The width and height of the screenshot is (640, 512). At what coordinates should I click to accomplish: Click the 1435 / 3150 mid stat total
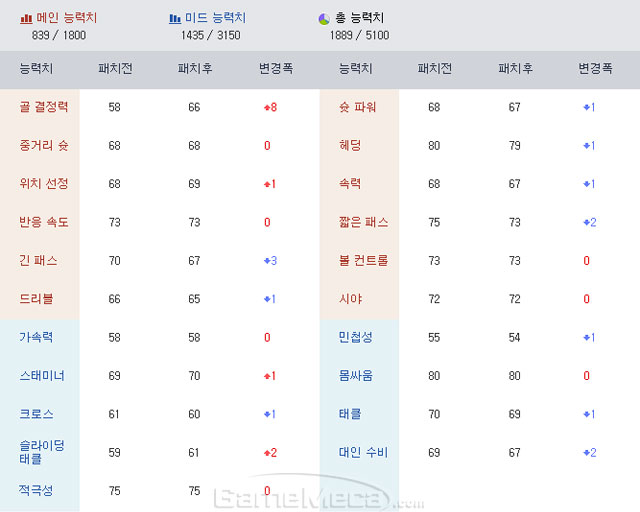(x=211, y=36)
